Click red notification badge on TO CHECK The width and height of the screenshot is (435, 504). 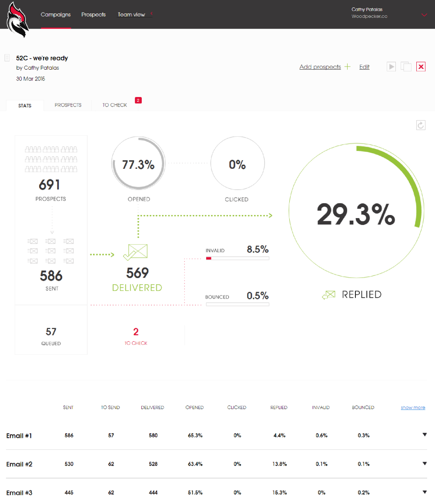point(138,100)
